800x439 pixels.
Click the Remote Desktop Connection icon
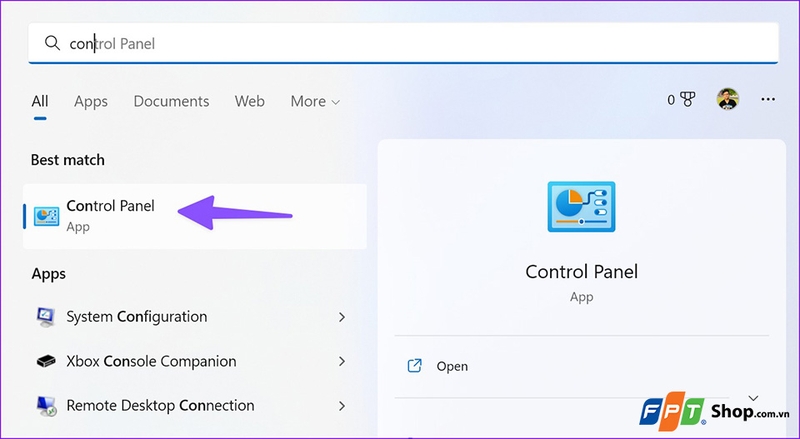(46, 406)
